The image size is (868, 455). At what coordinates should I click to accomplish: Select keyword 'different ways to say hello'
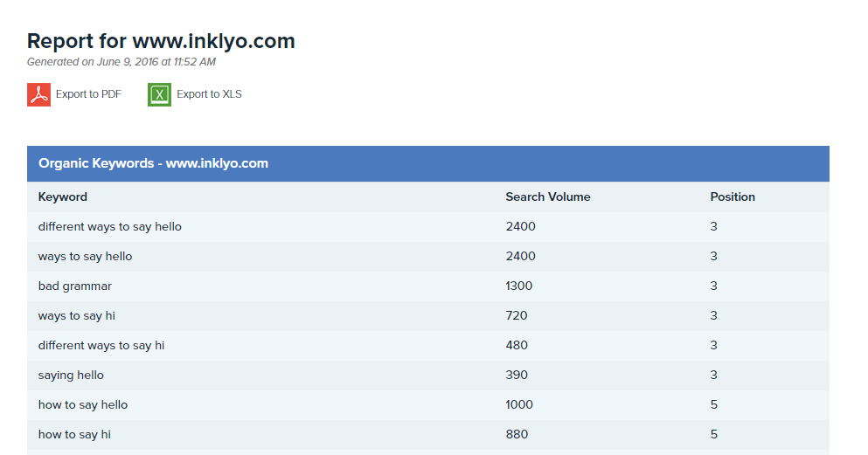coord(109,227)
